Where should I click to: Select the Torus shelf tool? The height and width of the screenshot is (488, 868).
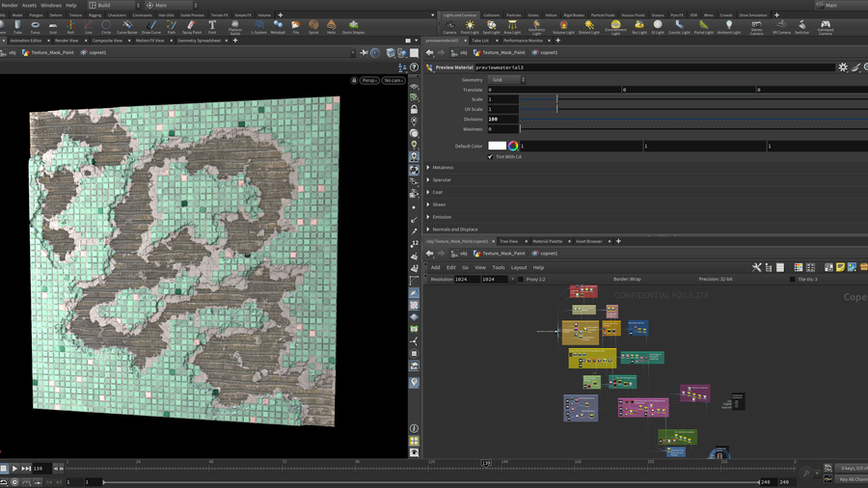pyautogui.click(x=36, y=26)
